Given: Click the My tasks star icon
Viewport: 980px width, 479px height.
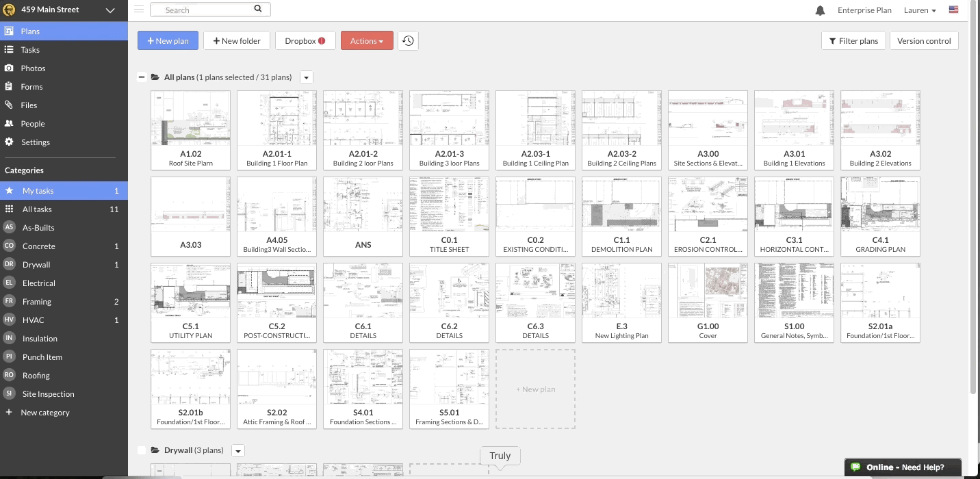Looking at the screenshot, I should (9, 191).
